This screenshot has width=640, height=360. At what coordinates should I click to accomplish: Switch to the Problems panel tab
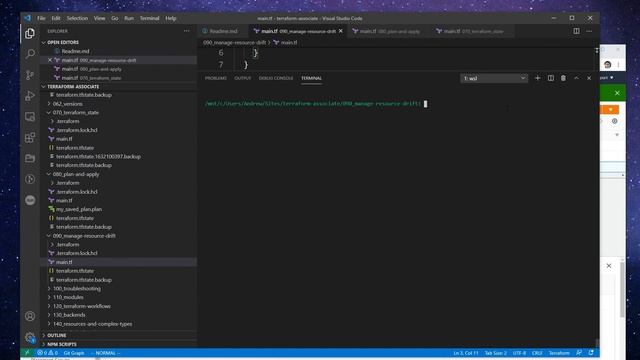216,78
